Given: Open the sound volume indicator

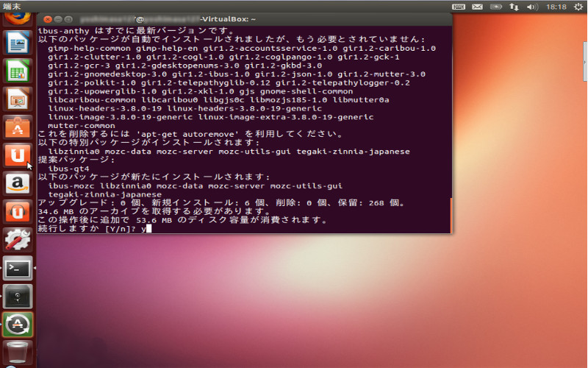Looking at the screenshot, I should coord(532,7).
